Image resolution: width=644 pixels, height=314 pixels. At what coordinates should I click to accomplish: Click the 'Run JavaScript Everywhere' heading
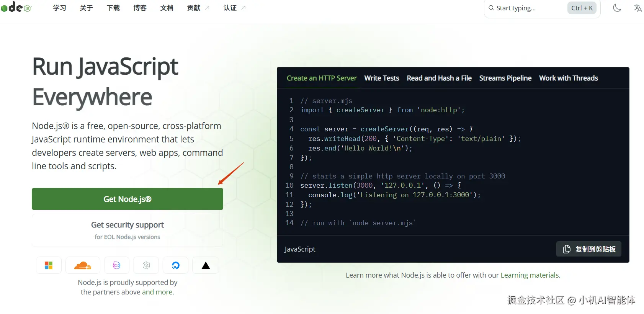pos(105,82)
